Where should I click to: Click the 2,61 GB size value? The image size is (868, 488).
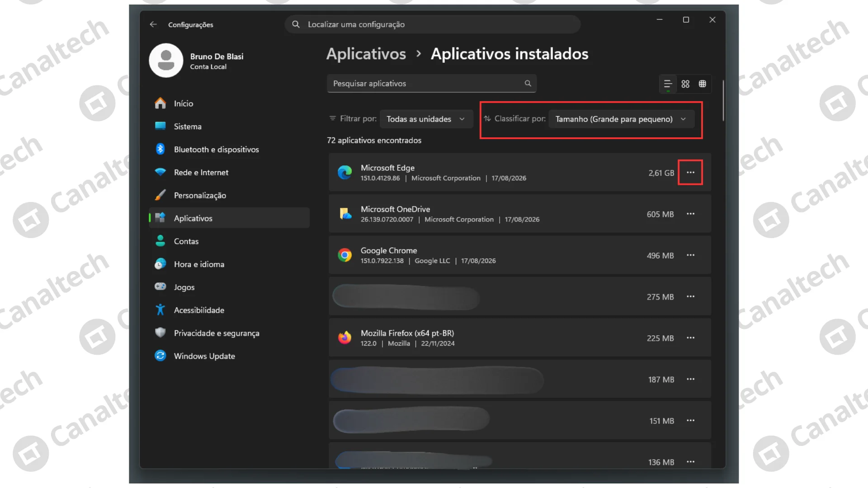661,173
